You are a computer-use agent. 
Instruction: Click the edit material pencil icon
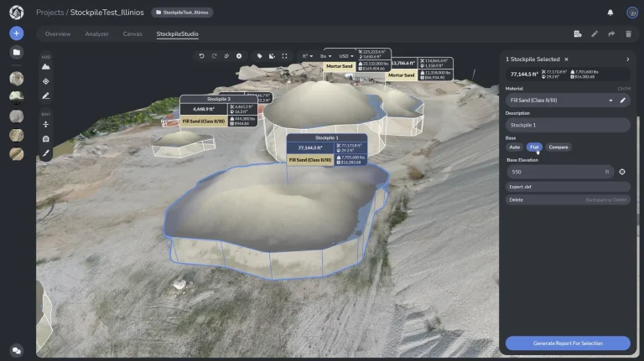[623, 101]
